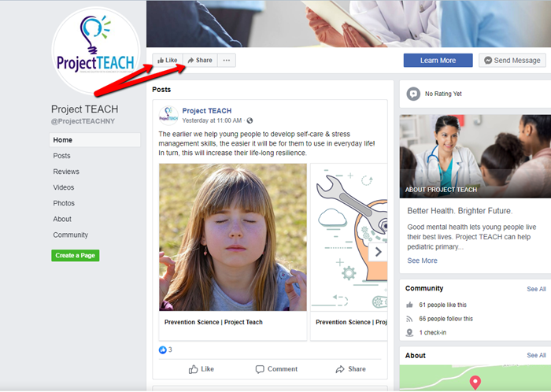551x392 pixels.
Task: Open the three-dots more options menu
Action: (227, 61)
